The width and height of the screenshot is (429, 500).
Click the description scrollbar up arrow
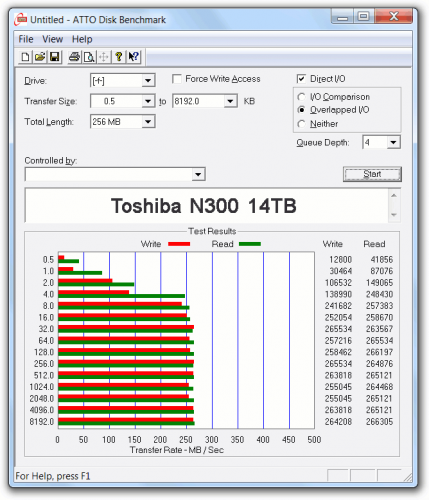point(394,195)
